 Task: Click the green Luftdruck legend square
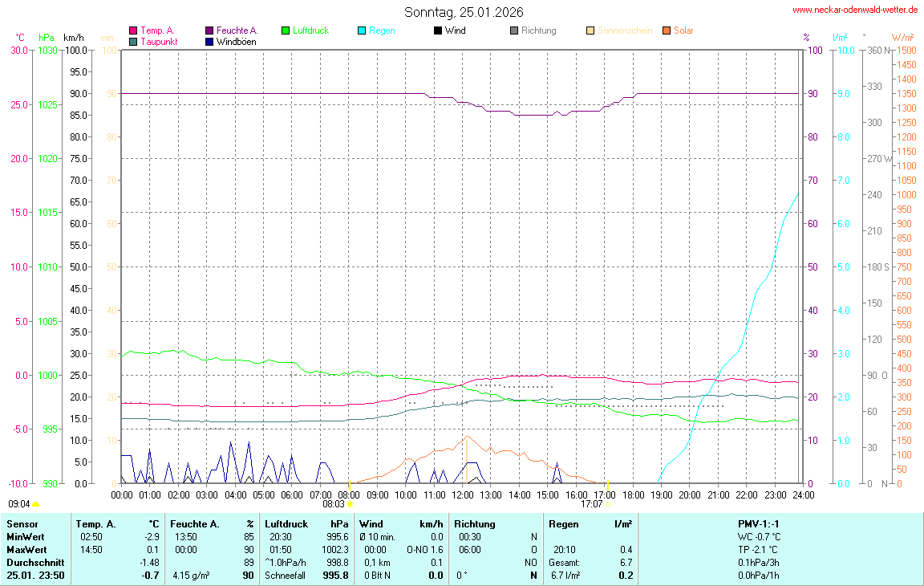(x=286, y=31)
